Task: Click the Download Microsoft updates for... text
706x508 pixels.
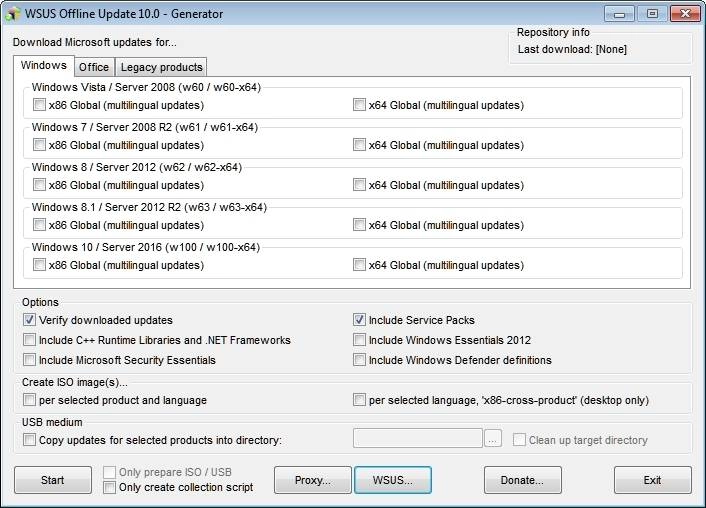Action: click(x=95, y=42)
